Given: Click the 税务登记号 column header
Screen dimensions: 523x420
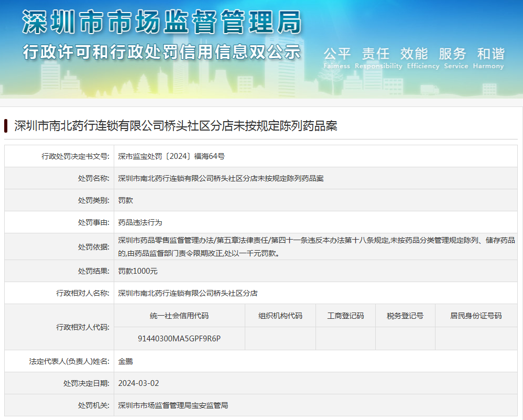Looking at the screenshot, I should 405,316.
